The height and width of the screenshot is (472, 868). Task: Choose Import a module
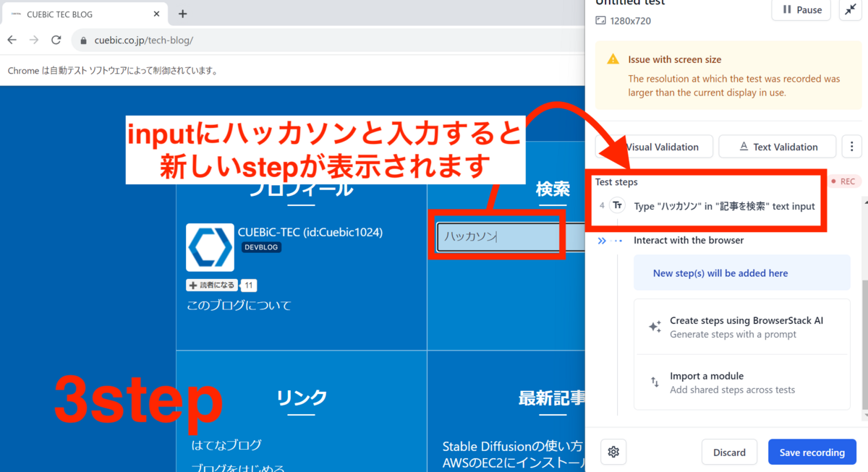tap(742, 382)
